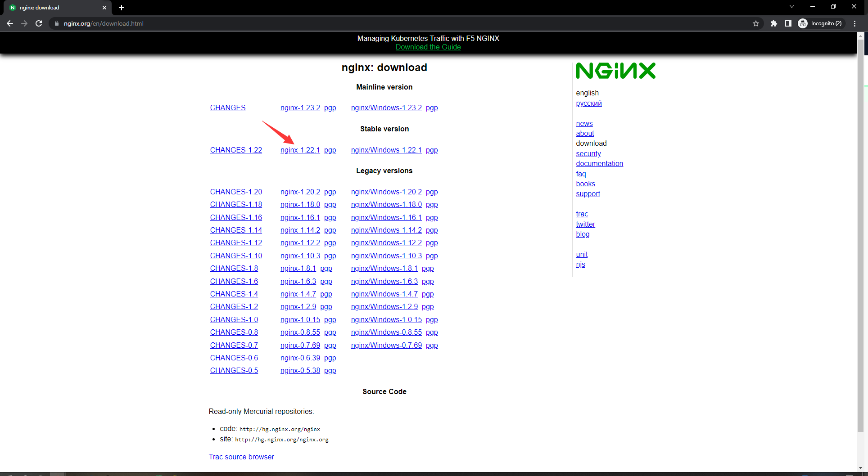This screenshot has height=476, width=868.
Task: Download nginx-1.23.2 mainline source
Action: pos(300,108)
